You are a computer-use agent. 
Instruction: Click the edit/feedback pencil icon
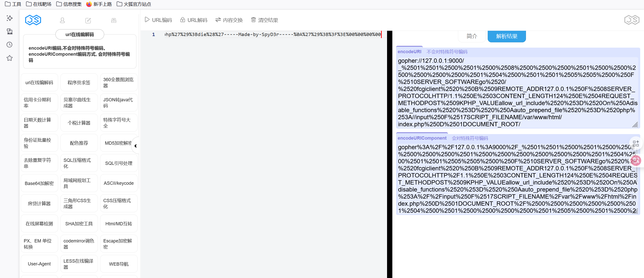point(88,20)
